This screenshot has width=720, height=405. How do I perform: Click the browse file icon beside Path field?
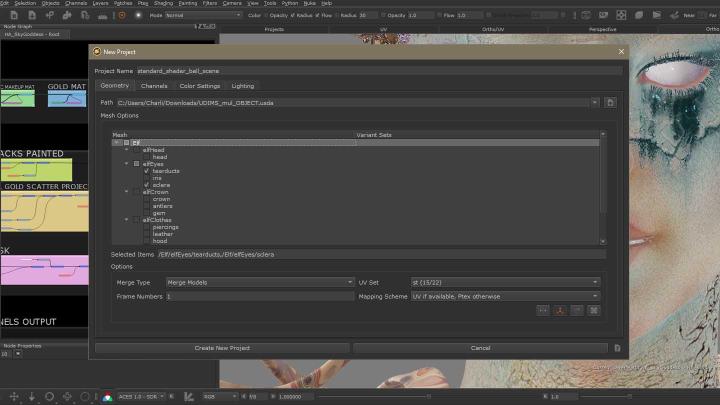(610, 102)
